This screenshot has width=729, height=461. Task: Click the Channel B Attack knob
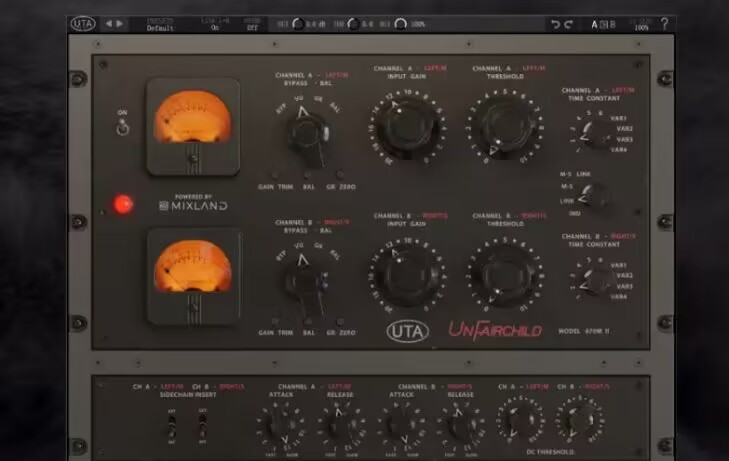pos(401,425)
